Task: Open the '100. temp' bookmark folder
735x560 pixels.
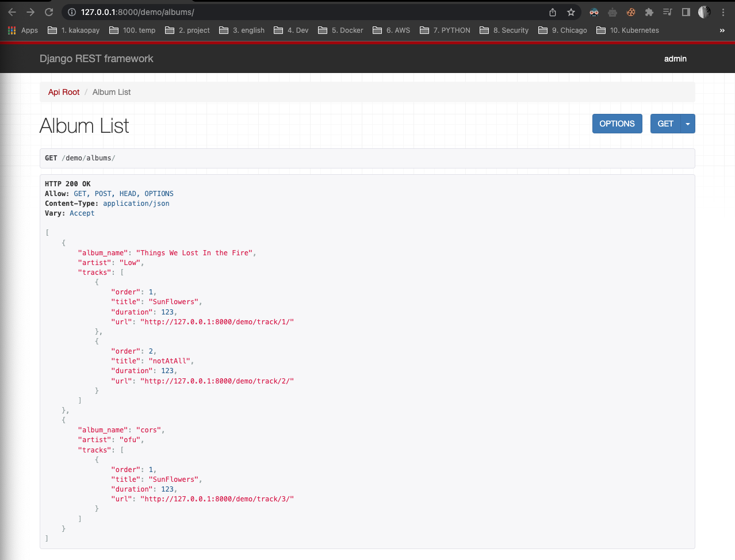Action: [x=132, y=30]
